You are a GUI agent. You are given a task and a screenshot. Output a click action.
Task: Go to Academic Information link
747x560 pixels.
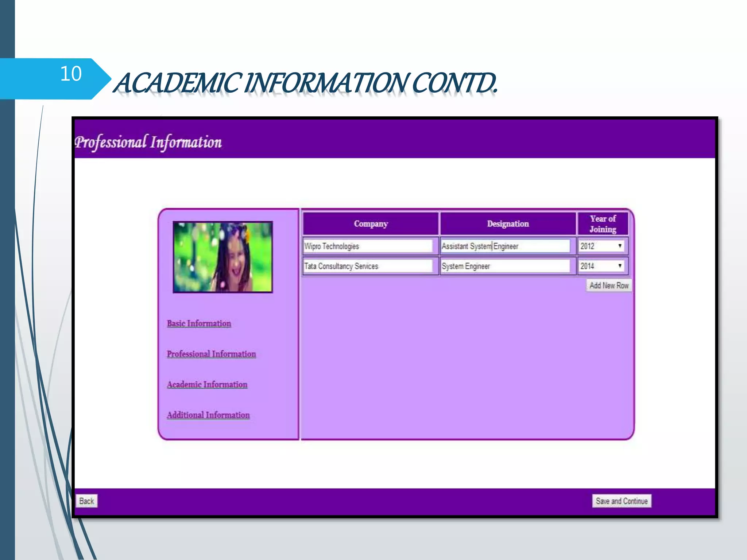(x=207, y=384)
